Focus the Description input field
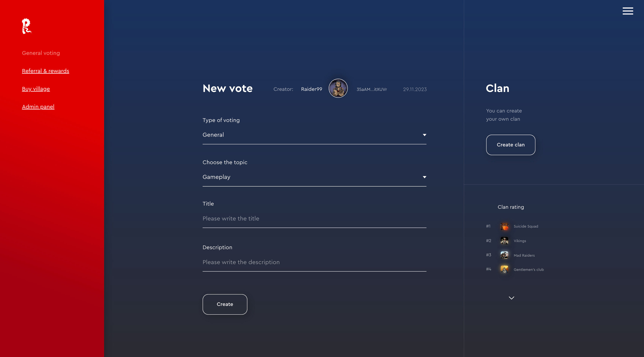This screenshot has height=357, width=644. pos(314,262)
